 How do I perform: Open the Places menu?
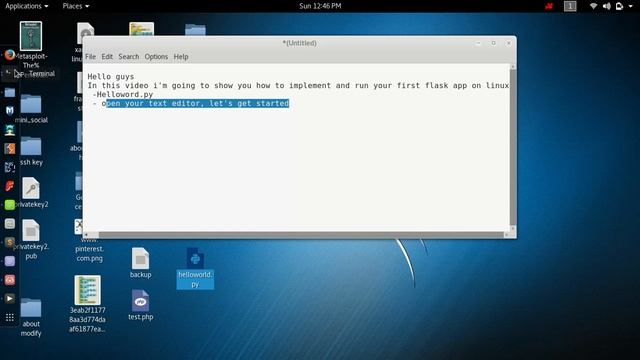tap(76, 6)
